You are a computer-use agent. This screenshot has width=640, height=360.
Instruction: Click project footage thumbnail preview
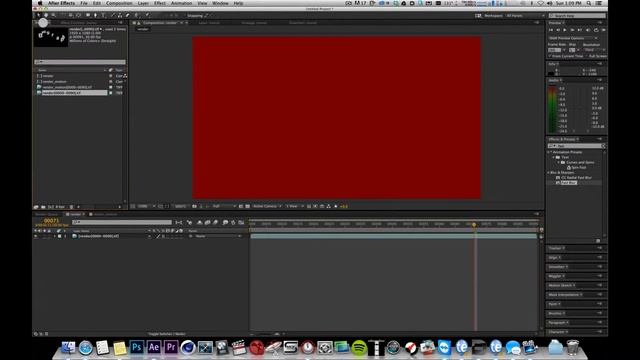51,37
